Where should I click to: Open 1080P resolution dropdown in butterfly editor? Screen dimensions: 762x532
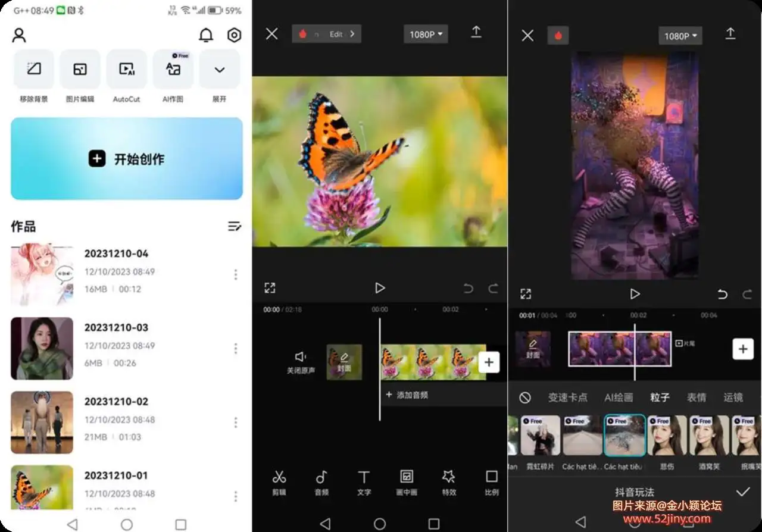coord(426,35)
